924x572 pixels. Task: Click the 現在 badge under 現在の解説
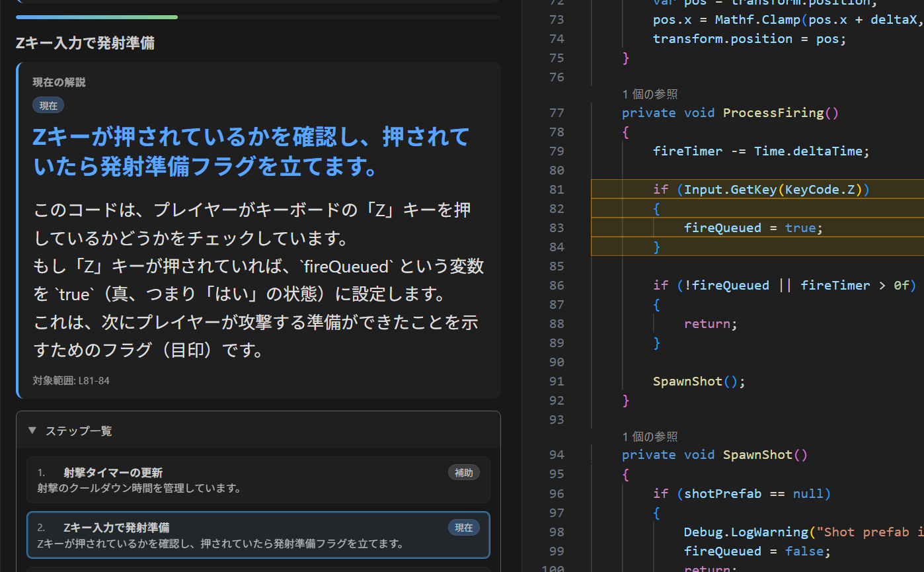48,105
